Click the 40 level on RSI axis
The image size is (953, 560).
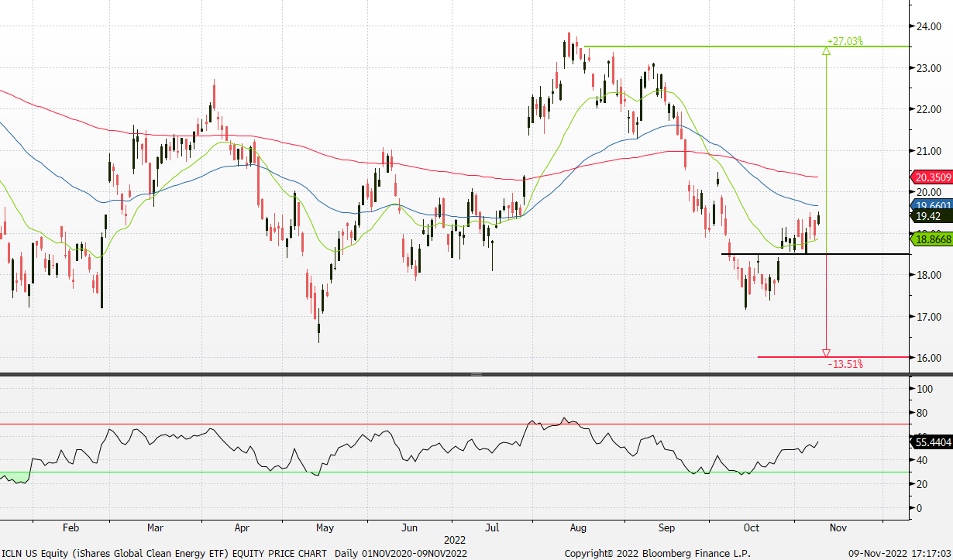pos(921,461)
